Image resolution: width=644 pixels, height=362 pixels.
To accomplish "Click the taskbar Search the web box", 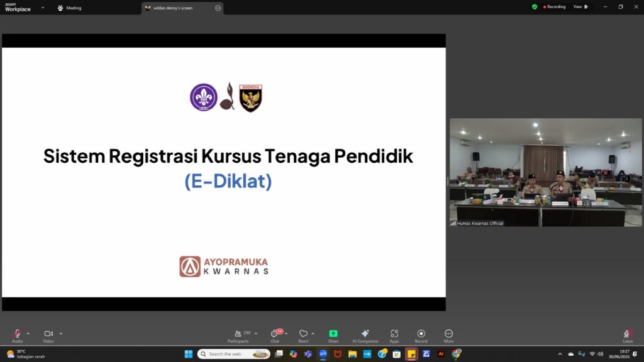I will pos(234,354).
